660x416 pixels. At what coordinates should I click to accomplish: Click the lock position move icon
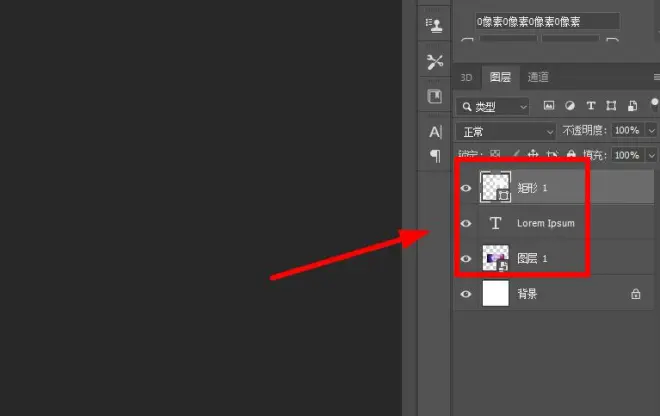click(533, 155)
